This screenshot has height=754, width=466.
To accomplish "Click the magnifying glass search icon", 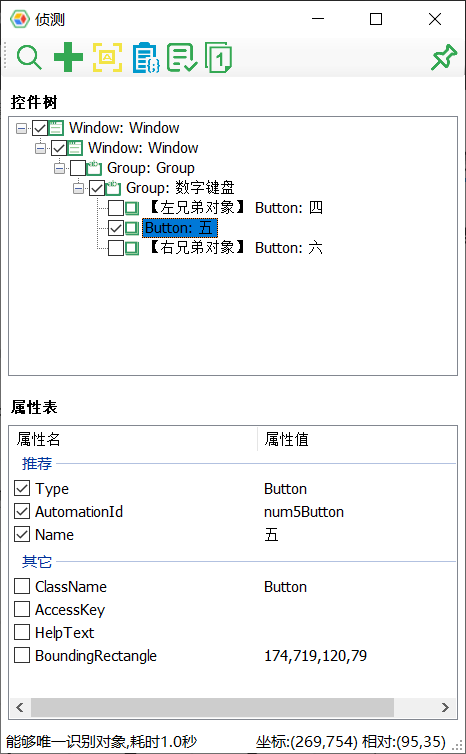I will coord(29,58).
